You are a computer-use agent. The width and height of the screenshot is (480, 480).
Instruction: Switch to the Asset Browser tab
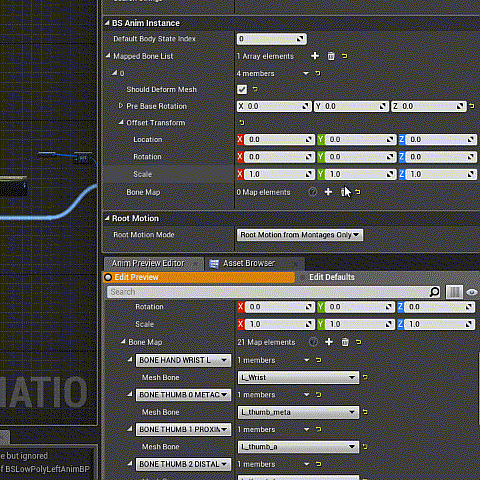click(249, 263)
